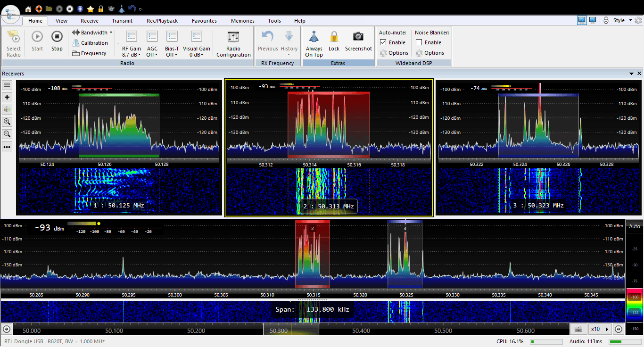The image size is (644, 347).
Task: Add a new receiver with the plus icon
Action: click(x=7, y=97)
